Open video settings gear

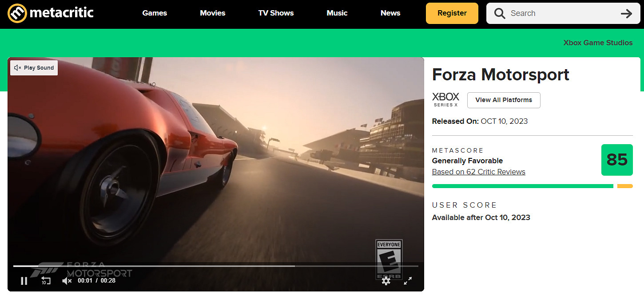(x=386, y=280)
